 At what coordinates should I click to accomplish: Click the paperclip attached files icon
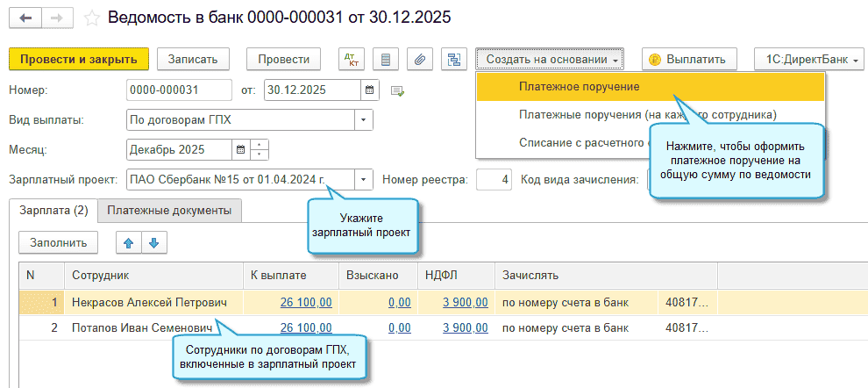point(420,59)
